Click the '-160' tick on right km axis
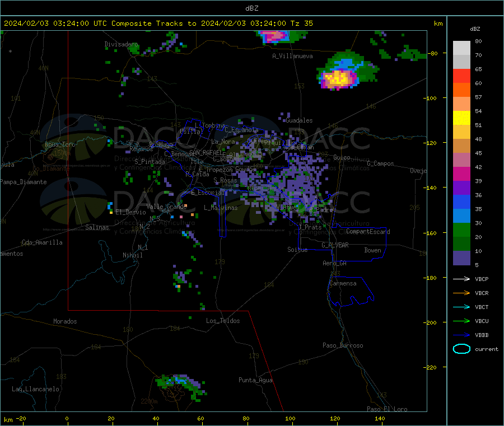Image resolution: width=504 pixels, height=426 pixels. tap(431, 233)
